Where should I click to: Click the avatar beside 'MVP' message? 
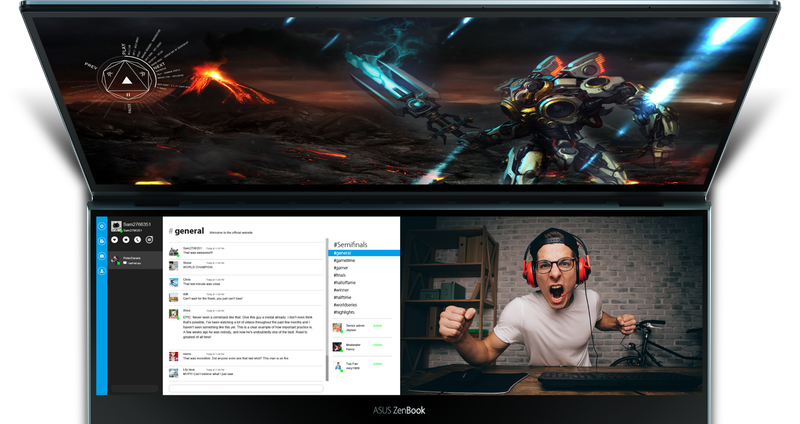coord(174,372)
